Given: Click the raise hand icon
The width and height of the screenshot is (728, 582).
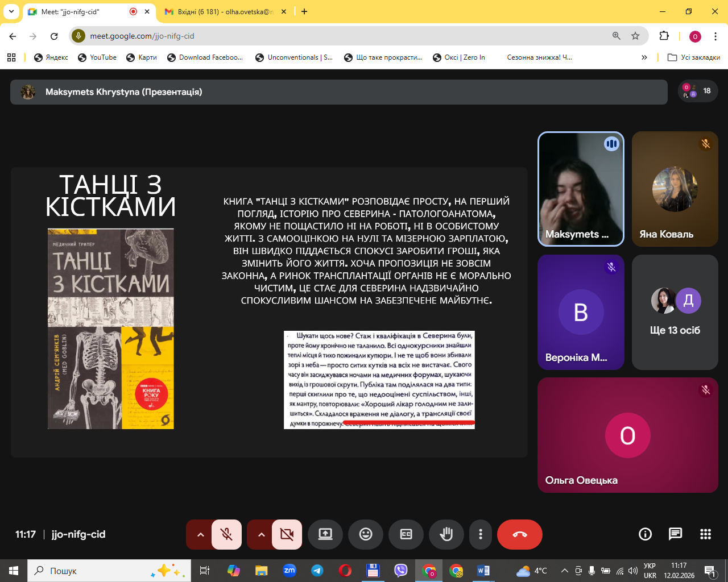Looking at the screenshot, I should point(446,534).
